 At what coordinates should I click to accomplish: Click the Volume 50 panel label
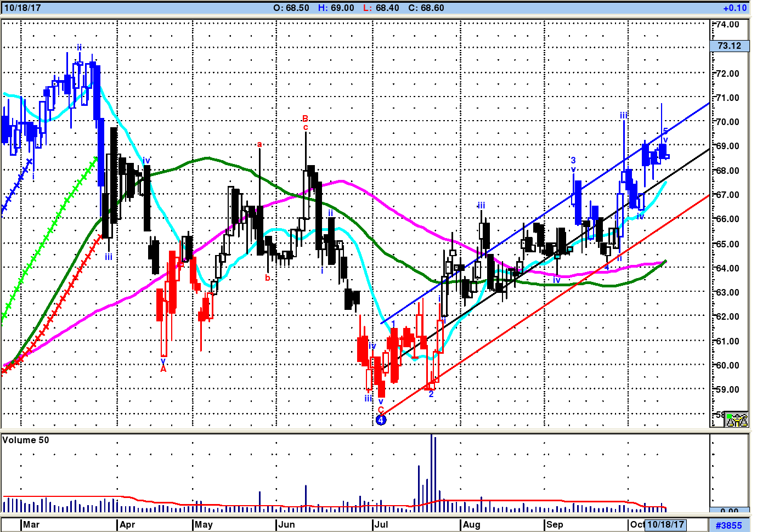[x=26, y=440]
